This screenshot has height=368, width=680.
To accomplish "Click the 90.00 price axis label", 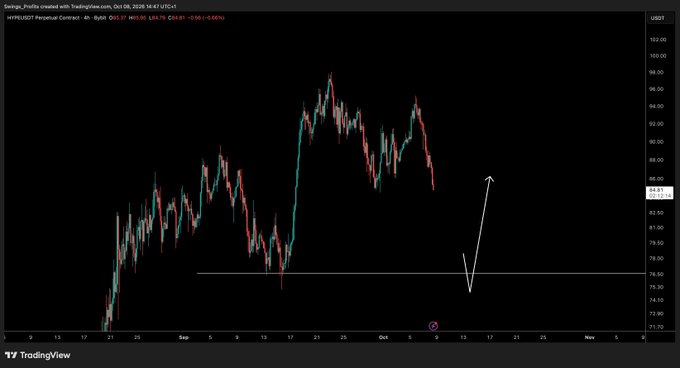I will (x=657, y=142).
